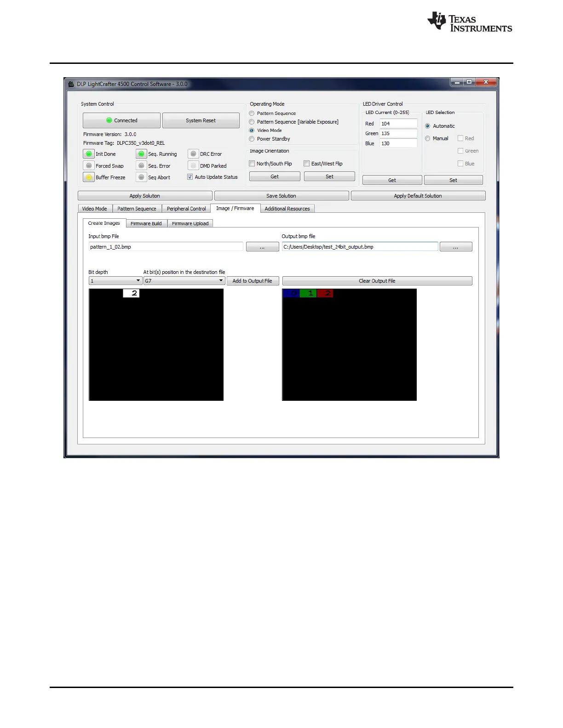Screen dimensions: 563x728
Task: Select Power Standby mode
Action: tap(252, 139)
